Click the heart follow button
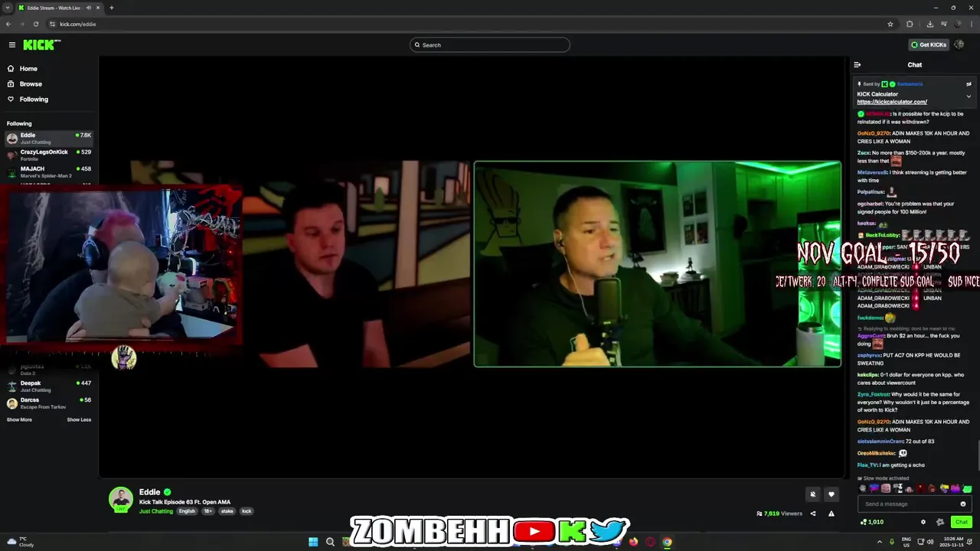This screenshot has height=551, width=980. (x=831, y=494)
